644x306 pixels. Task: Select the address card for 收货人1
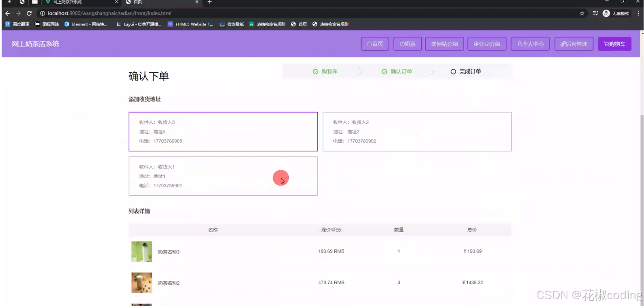pos(223,176)
